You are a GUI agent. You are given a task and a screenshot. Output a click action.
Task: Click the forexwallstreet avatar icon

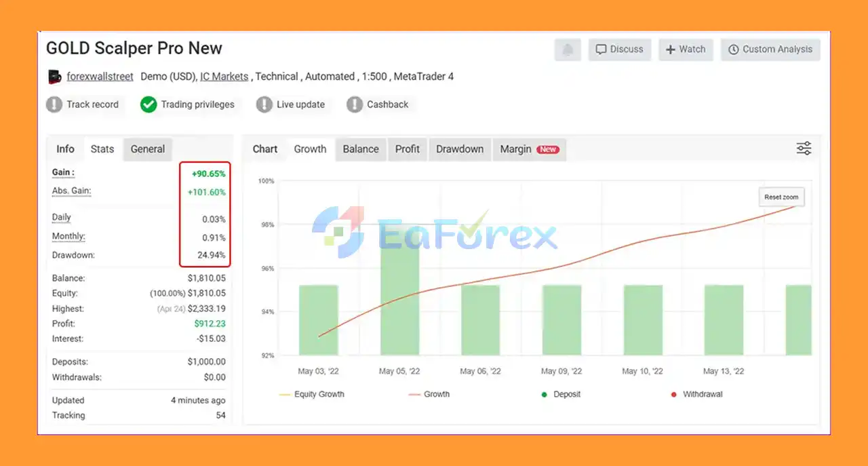coord(55,77)
